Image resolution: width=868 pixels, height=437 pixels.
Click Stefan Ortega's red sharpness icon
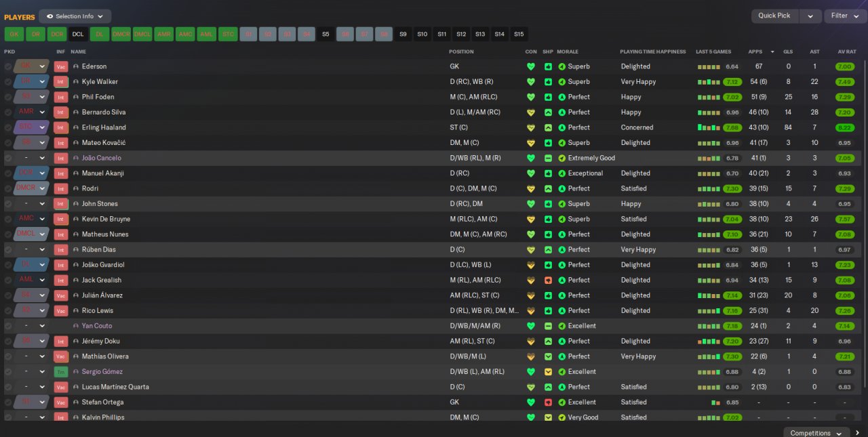point(548,402)
